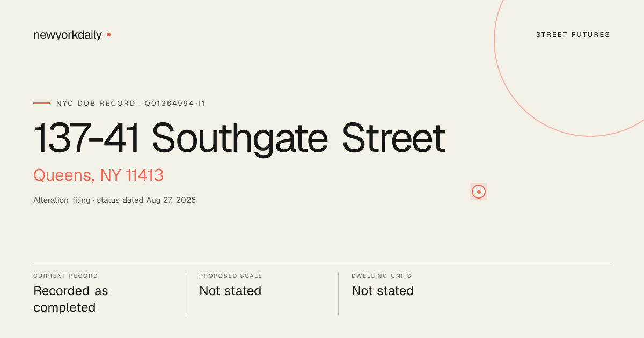The image size is (644, 338).
Task: Select the NYC DOB Record number text
Action: tap(131, 104)
